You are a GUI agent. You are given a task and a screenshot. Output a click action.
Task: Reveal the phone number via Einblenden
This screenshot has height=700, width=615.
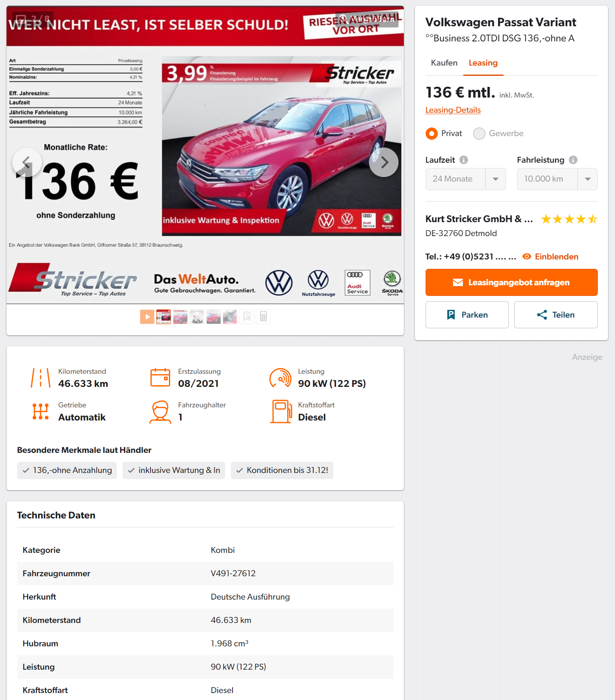(x=551, y=257)
